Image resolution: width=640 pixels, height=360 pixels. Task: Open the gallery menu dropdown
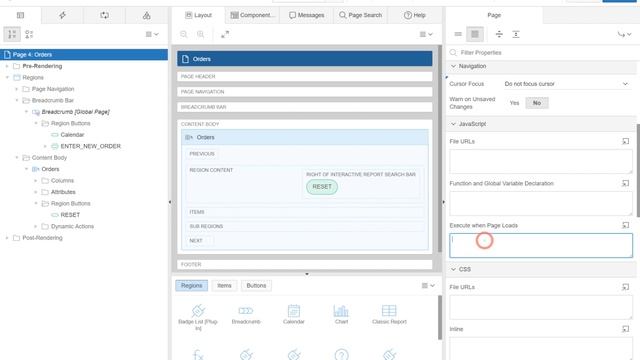428,286
